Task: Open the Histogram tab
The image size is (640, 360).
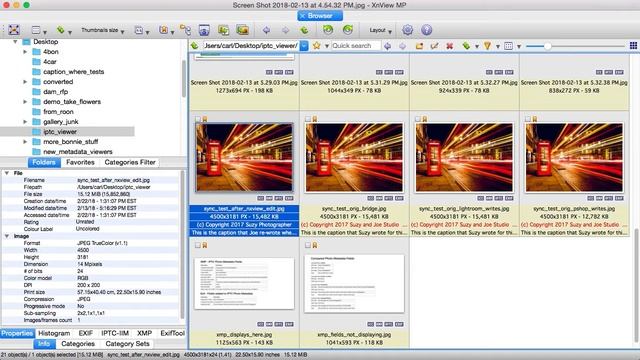Action: tap(54, 333)
